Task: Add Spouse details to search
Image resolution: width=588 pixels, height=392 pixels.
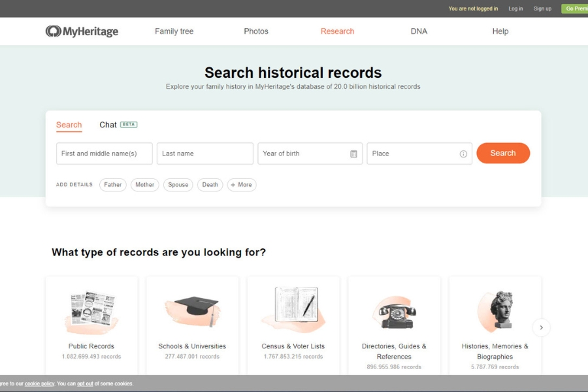Action: point(178,185)
